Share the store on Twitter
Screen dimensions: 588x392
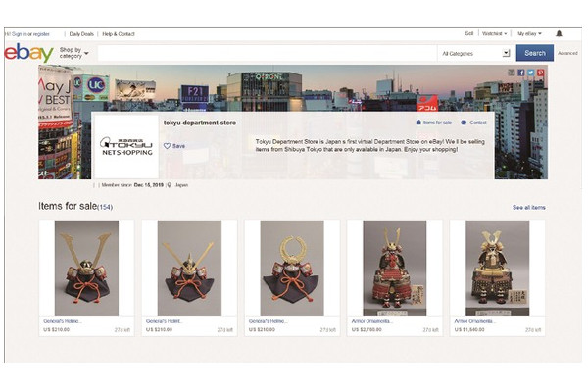[x=530, y=73]
